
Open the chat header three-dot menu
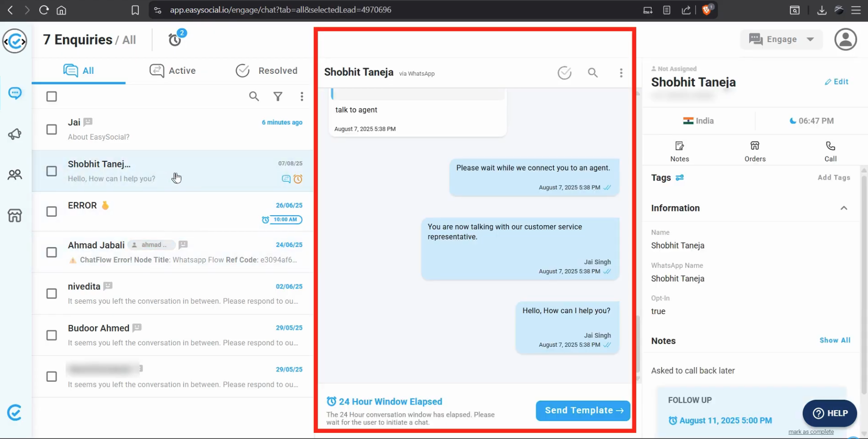click(621, 73)
